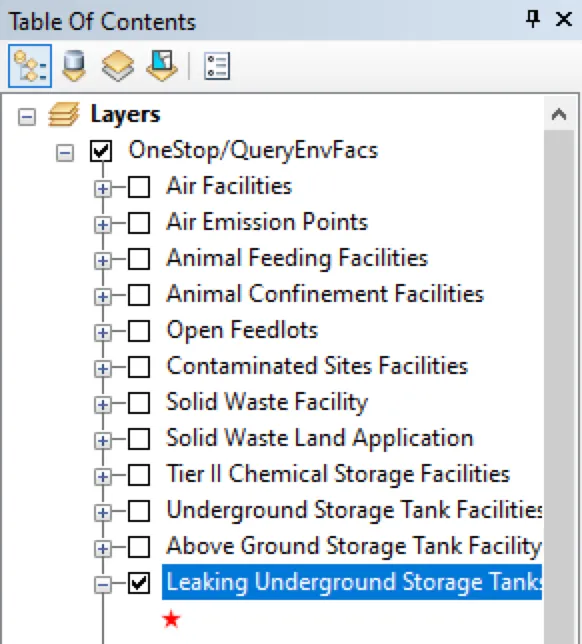The width and height of the screenshot is (582, 644).
Task: Select the OneStop/QueryEnvFacs layer name
Action: pyautogui.click(x=253, y=150)
